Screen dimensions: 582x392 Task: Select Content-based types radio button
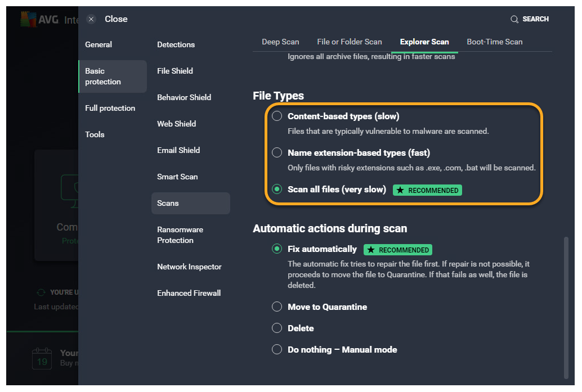[x=277, y=116]
